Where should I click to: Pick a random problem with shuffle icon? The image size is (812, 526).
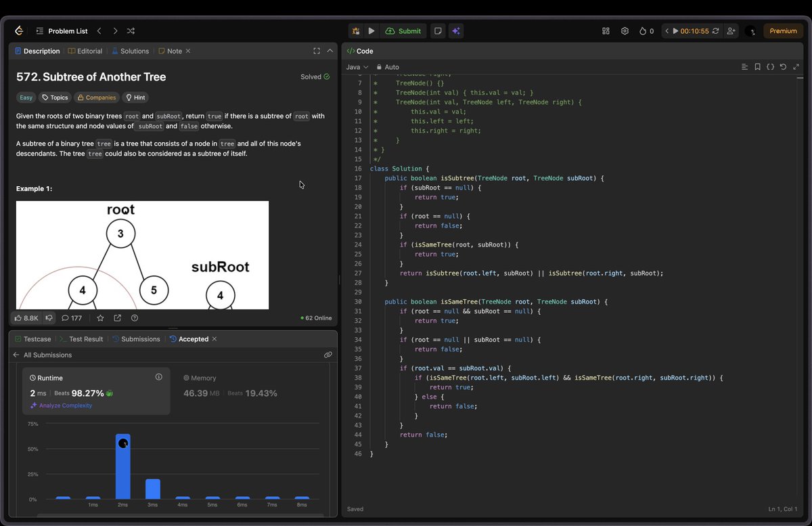pos(131,31)
